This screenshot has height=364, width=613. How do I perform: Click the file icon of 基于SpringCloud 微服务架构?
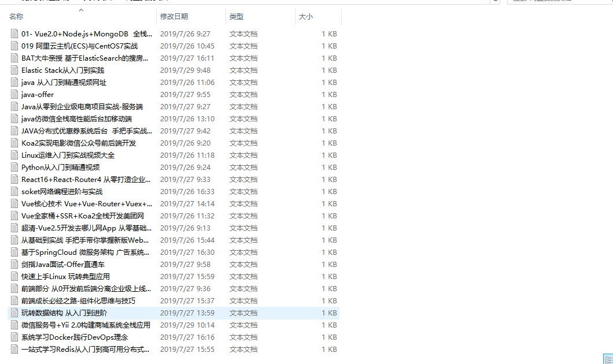click(x=14, y=252)
